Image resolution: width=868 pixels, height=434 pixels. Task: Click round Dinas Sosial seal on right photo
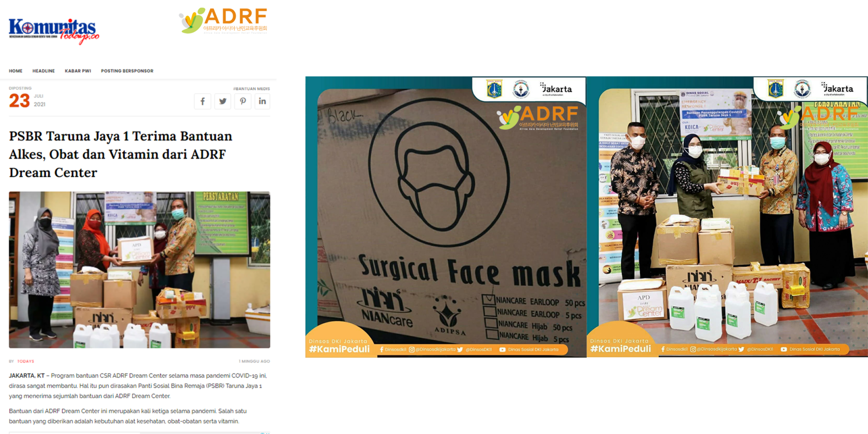(802, 89)
